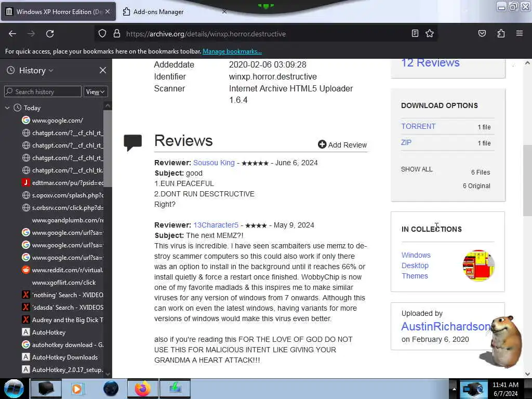Screen dimensions: 532x399
Task: Click the Windows Desktop Themes collection thumbnail
Action: pos(478,265)
